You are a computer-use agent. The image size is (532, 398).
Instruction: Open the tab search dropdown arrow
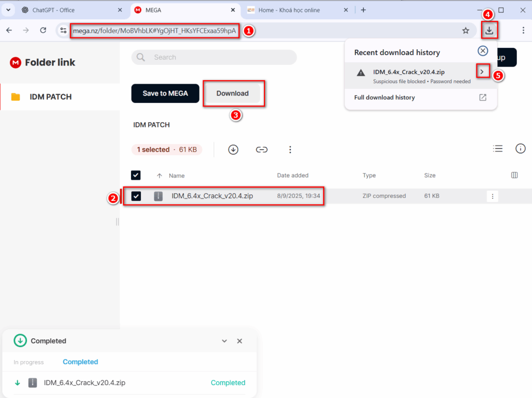click(8, 10)
